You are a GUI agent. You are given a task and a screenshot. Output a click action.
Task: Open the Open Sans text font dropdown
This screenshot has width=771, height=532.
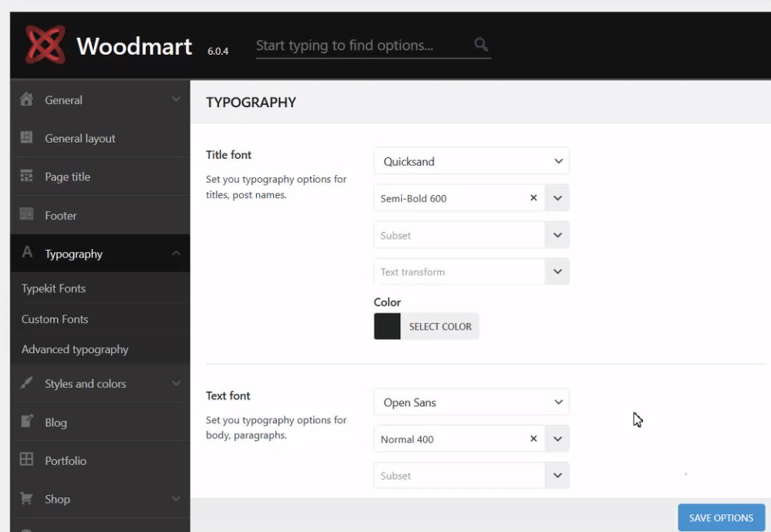click(472, 402)
